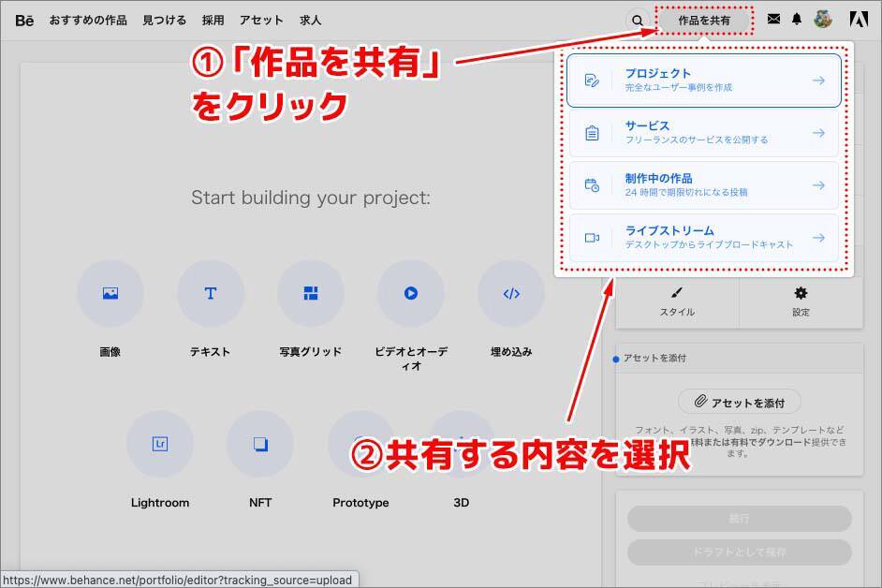This screenshot has height=588, width=882.
Task: Add a 3D module
Action: pyautogui.click(x=462, y=444)
